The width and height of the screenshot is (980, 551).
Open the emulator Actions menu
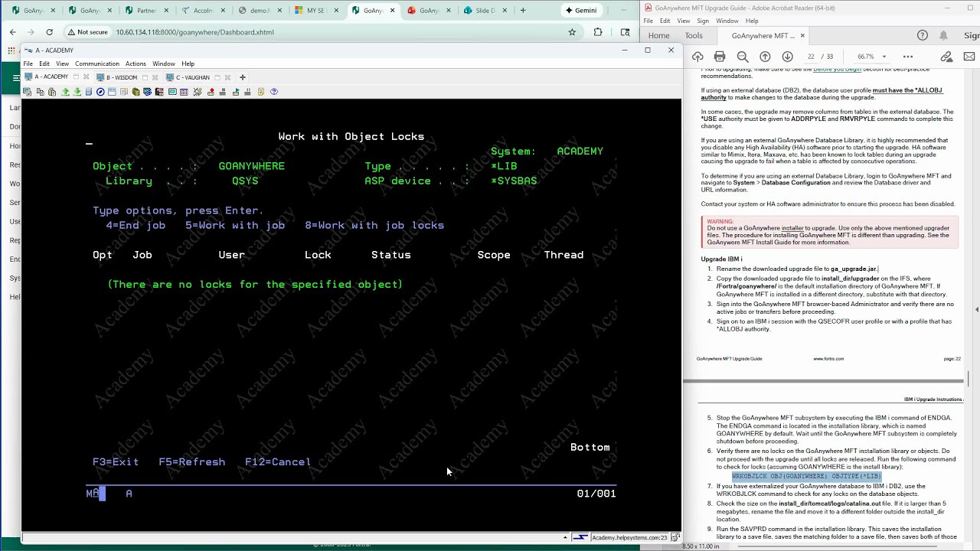pos(136,64)
